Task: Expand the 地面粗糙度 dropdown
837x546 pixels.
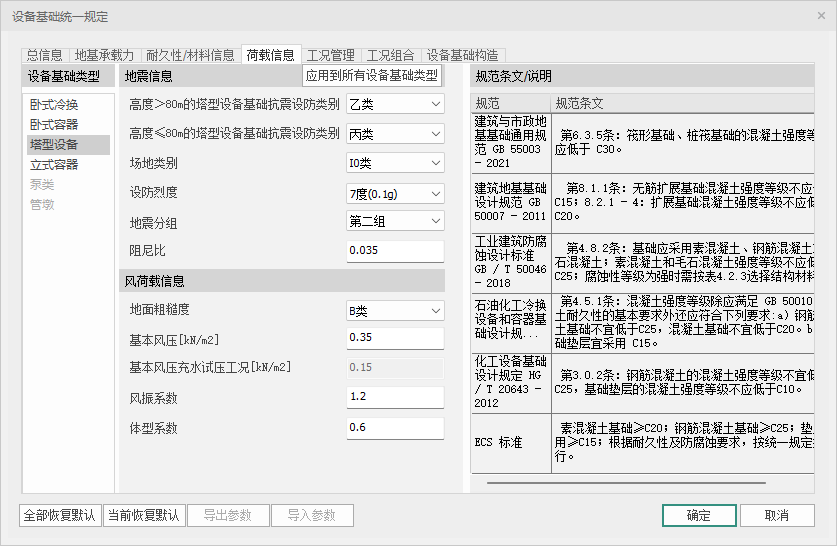Action: (x=395, y=311)
